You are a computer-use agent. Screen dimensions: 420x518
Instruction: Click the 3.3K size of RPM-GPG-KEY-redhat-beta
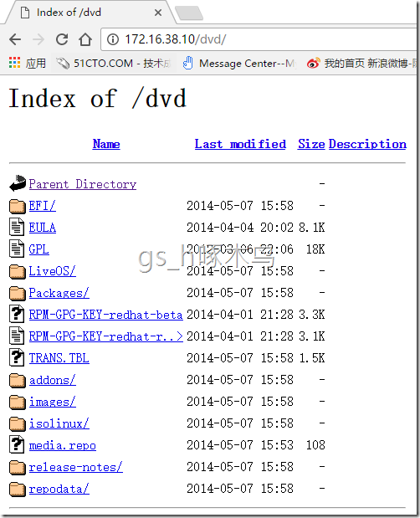312,315
